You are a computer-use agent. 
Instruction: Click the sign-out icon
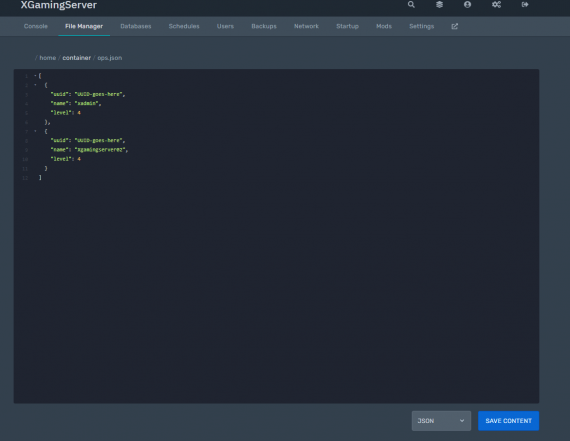point(525,5)
